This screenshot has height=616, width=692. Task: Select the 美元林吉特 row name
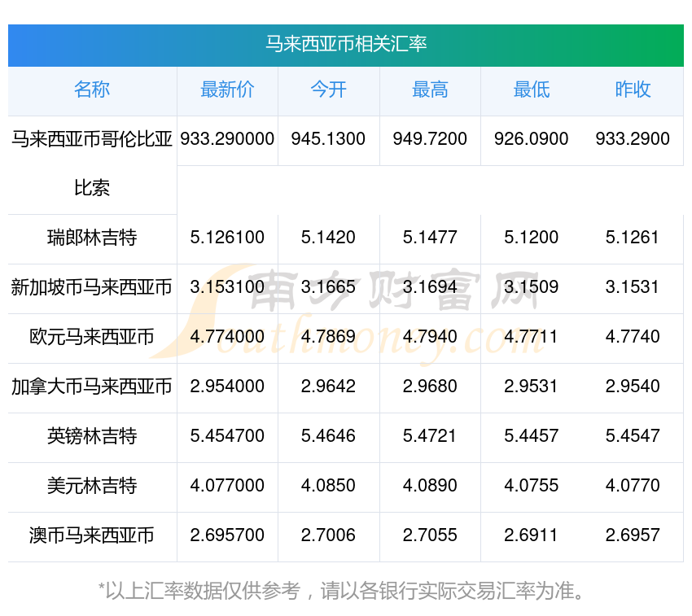92,486
